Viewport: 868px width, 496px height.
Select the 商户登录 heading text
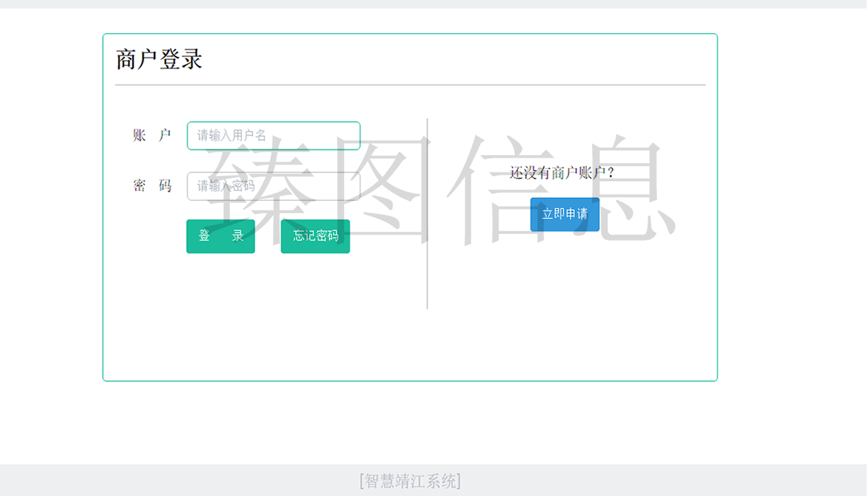coord(159,59)
